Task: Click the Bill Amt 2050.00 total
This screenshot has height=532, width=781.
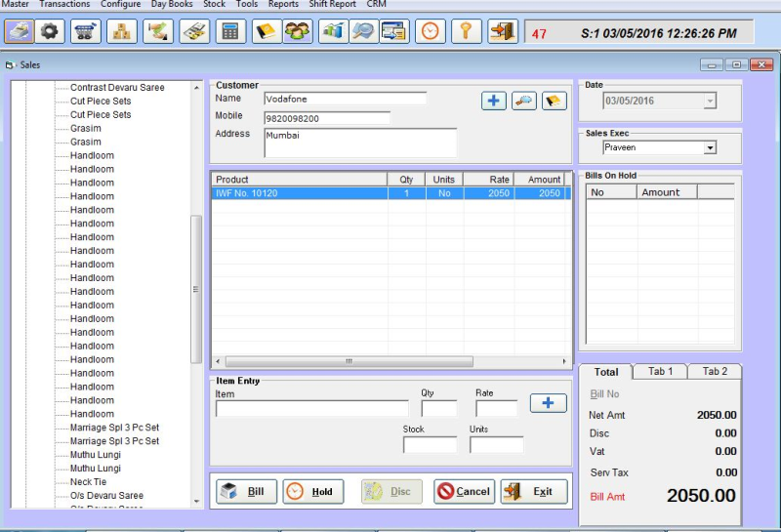Action: point(701,496)
